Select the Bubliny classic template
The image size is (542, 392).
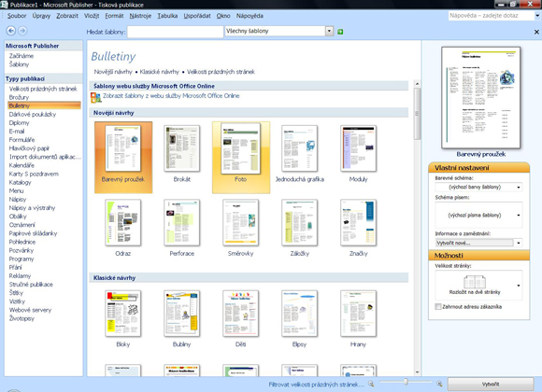click(182, 319)
